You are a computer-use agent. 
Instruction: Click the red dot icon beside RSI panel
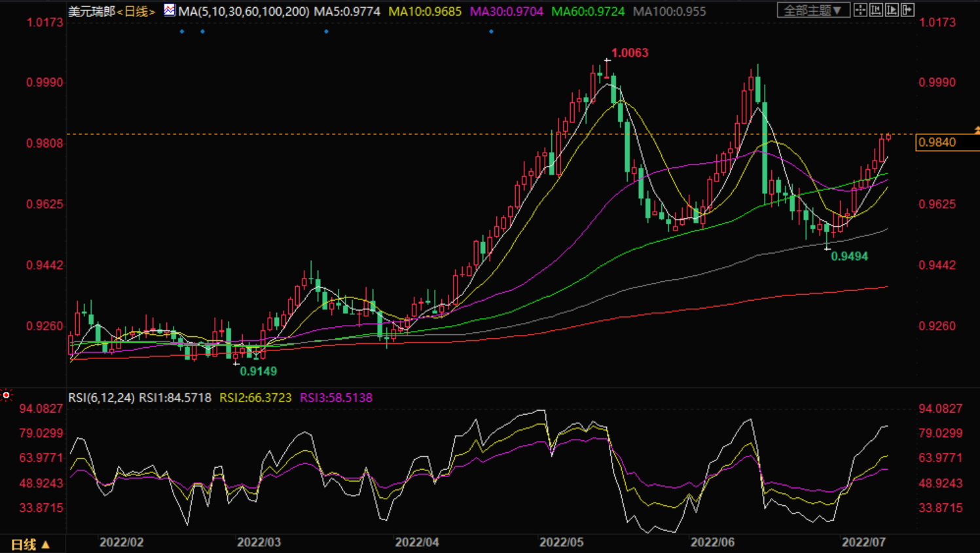point(7,395)
